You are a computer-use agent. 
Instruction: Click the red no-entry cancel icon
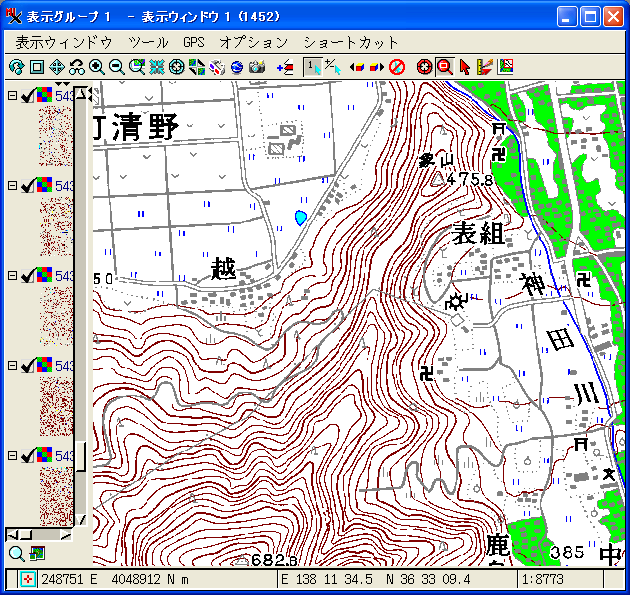click(x=397, y=67)
